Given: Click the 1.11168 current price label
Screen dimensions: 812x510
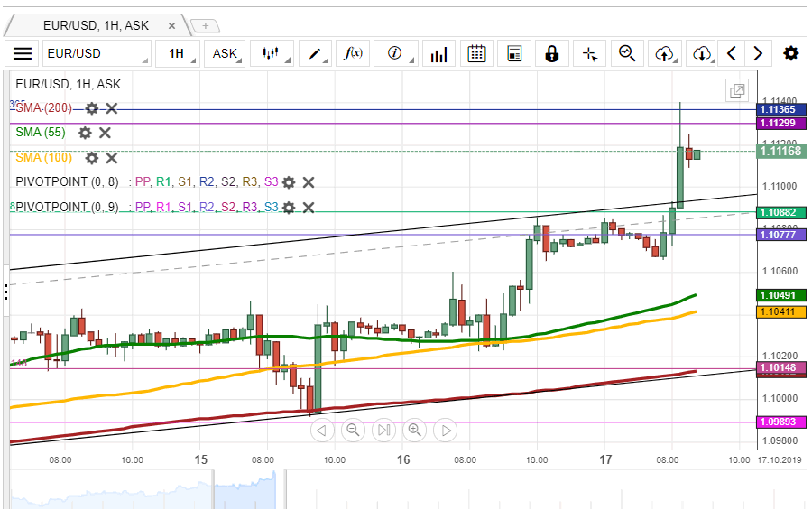Looking at the screenshot, I should click(781, 152).
